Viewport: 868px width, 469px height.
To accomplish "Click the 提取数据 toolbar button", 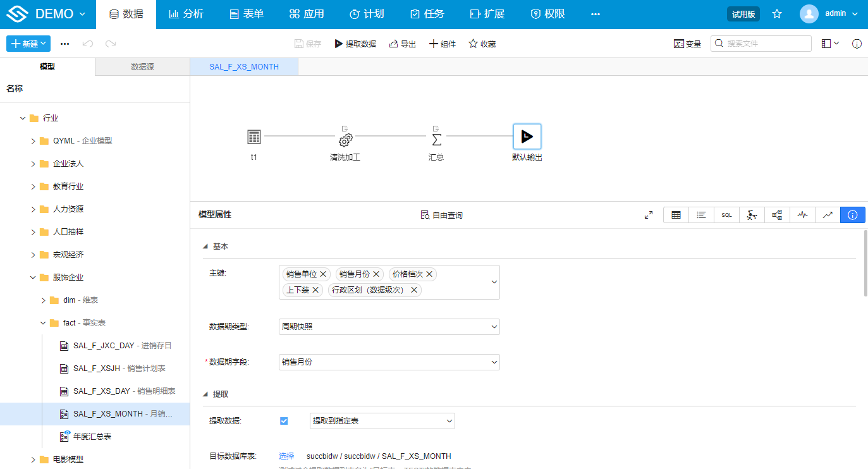I will 355,44.
